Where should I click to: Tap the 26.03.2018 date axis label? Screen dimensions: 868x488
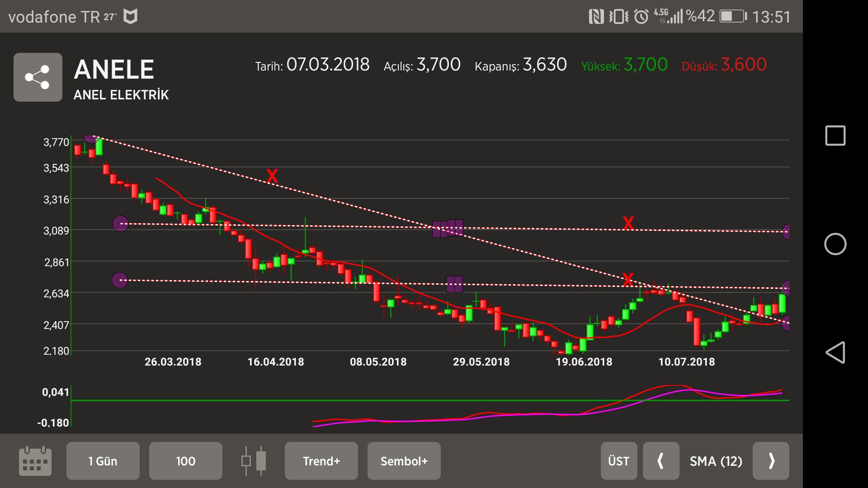173,362
